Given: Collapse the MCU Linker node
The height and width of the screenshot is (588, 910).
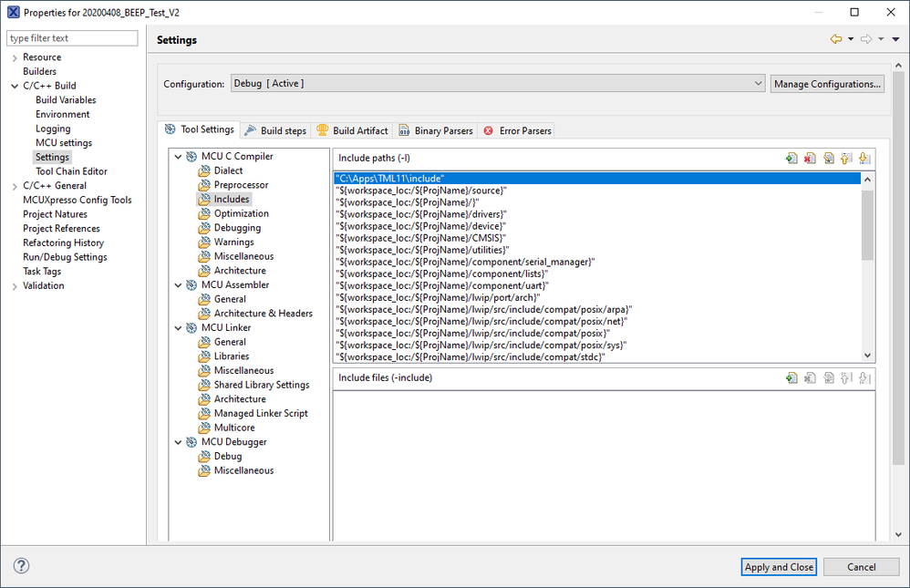Looking at the screenshot, I should 178,328.
